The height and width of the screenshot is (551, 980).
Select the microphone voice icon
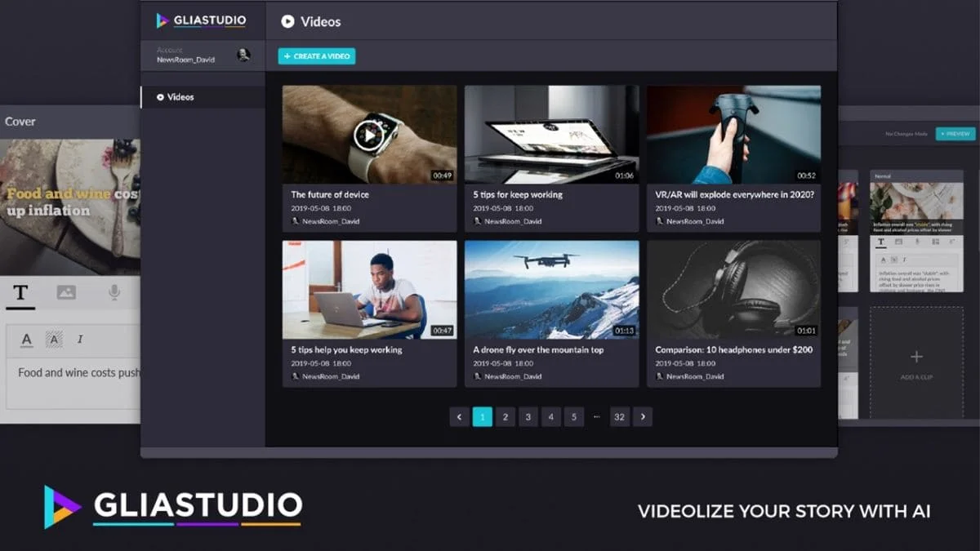click(x=114, y=292)
